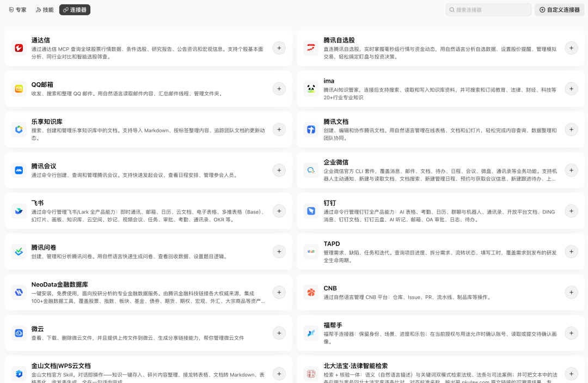Image resolution: width=588 pixels, height=383 pixels.
Task: Click the ima title text
Action: [x=329, y=81]
